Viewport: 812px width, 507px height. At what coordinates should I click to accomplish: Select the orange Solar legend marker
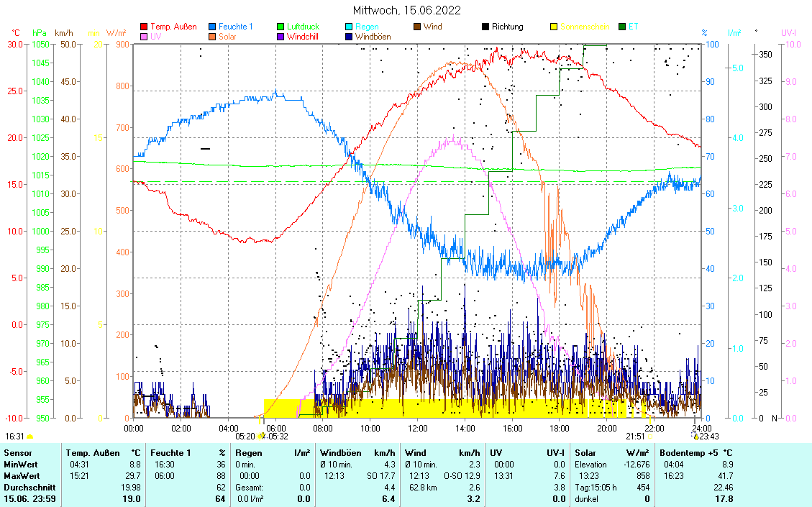point(212,37)
